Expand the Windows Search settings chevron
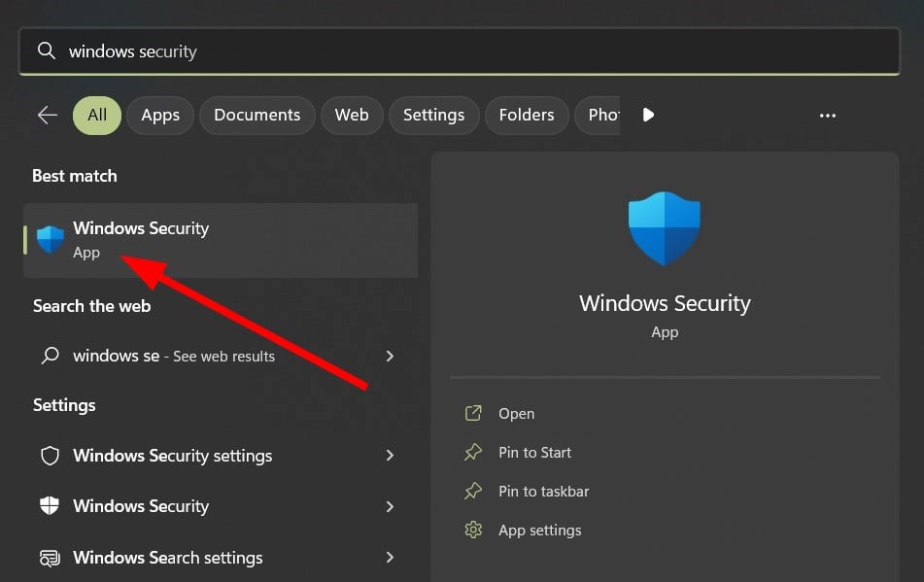The image size is (924, 582). (390, 558)
